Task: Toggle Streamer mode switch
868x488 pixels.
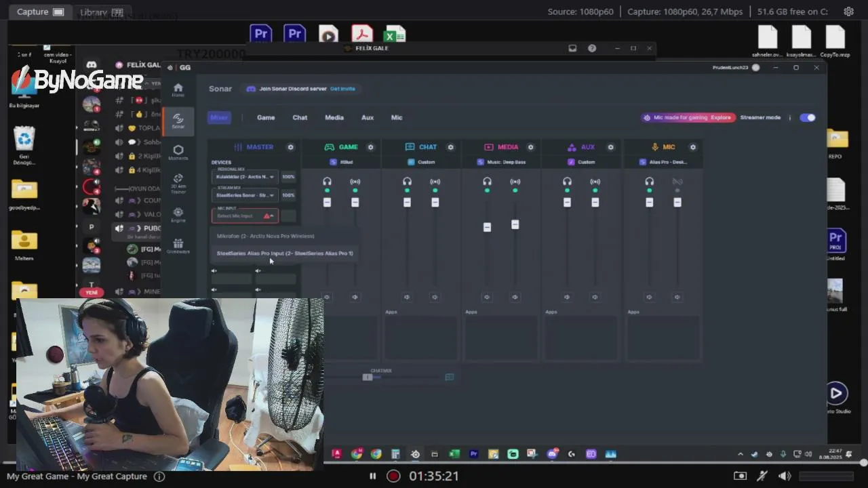Action: [x=808, y=117]
